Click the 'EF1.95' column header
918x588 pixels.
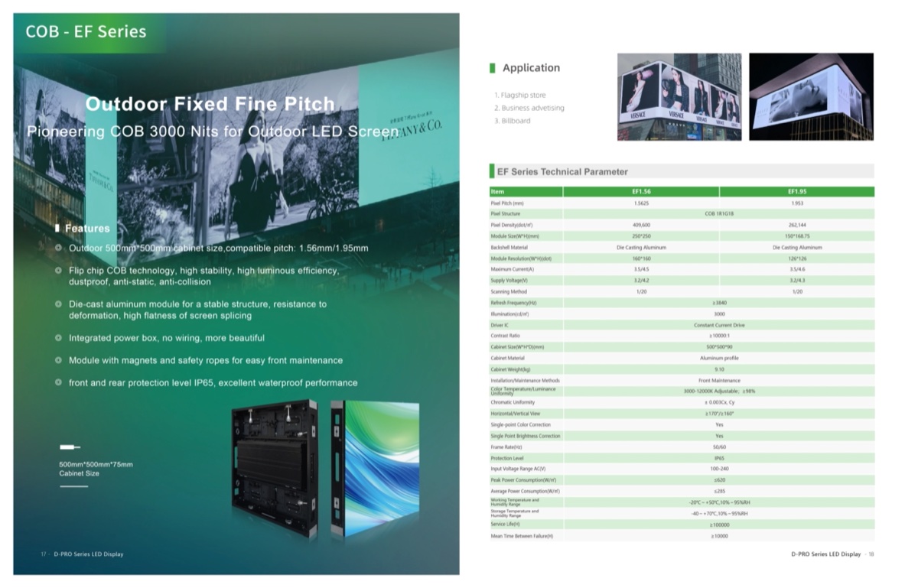click(x=797, y=192)
